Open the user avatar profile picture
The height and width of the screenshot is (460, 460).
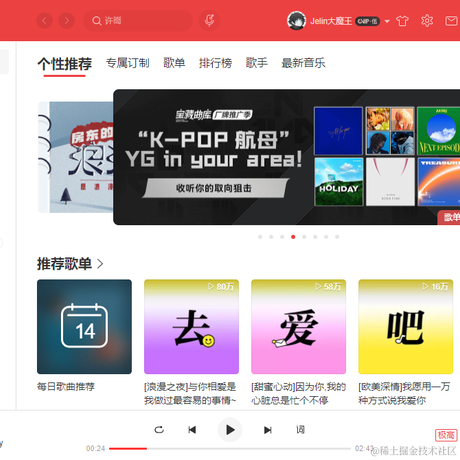(296, 21)
